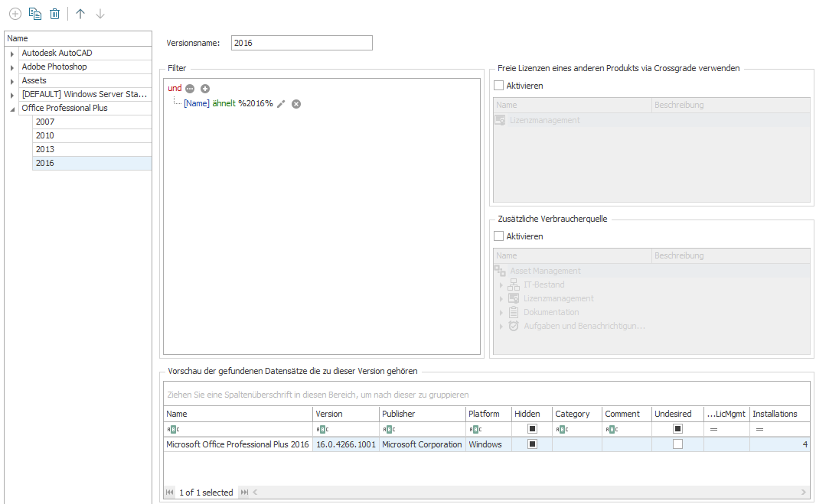Expand the Autodesk AutoCAD tree node
The width and height of the screenshot is (816, 504).
pyautogui.click(x=12, y=54)
